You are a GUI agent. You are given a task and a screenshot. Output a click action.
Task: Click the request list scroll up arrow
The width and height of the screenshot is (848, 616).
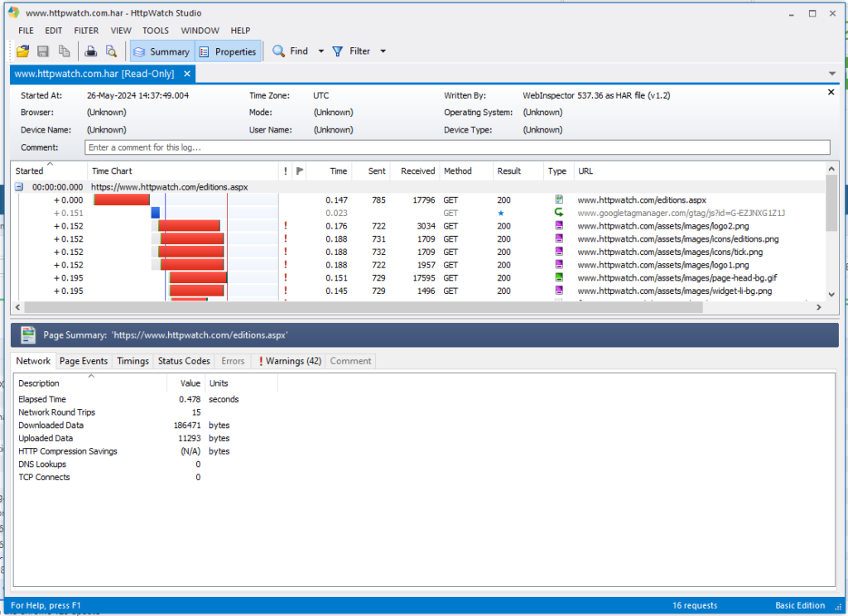831,169
